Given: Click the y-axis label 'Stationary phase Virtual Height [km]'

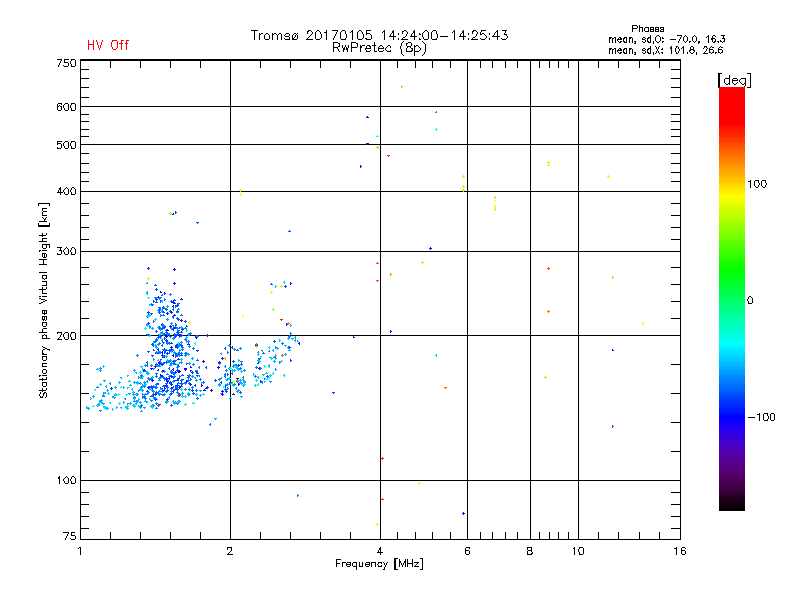Looking at the screenshot, I should [43, 301].
